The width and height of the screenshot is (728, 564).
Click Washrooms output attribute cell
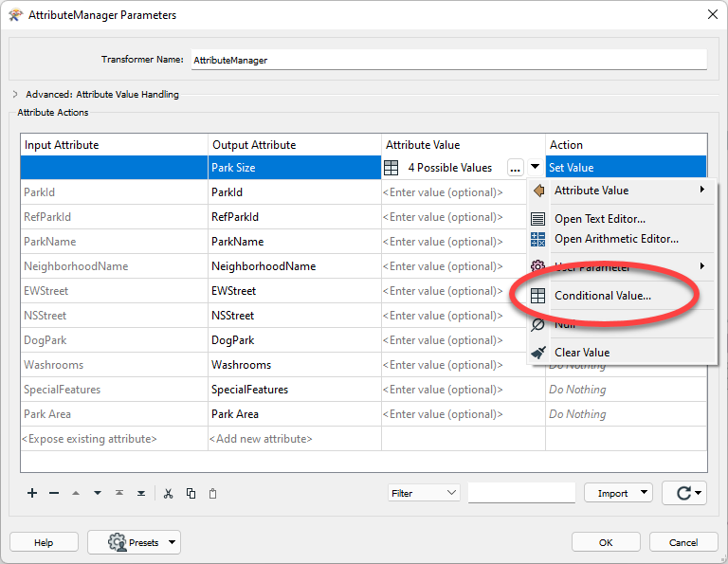tap(295, 365)
